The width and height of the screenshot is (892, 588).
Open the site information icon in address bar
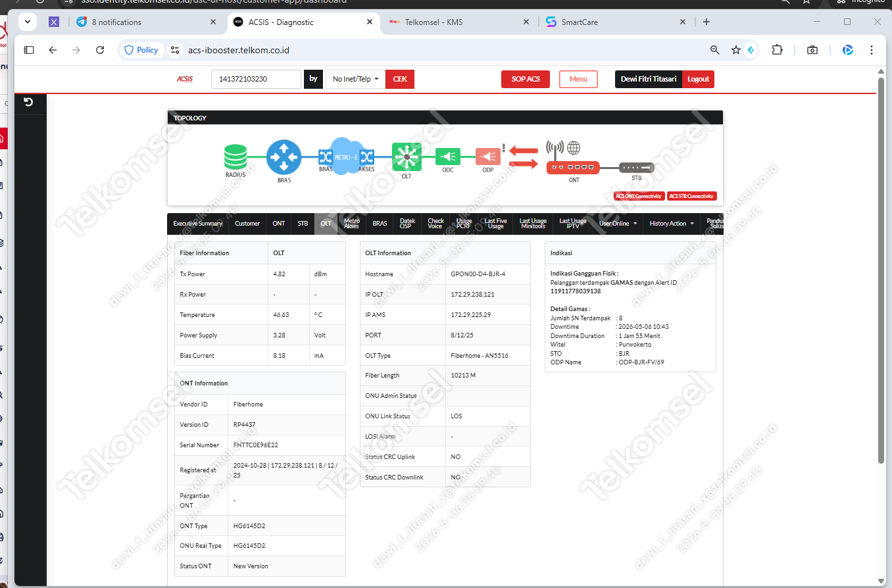(x=174, y=50)
